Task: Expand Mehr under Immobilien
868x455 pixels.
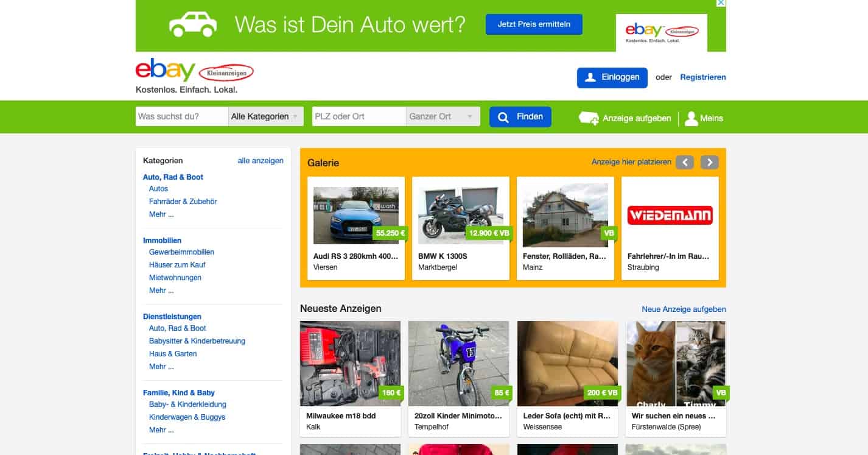Action: 161,291
